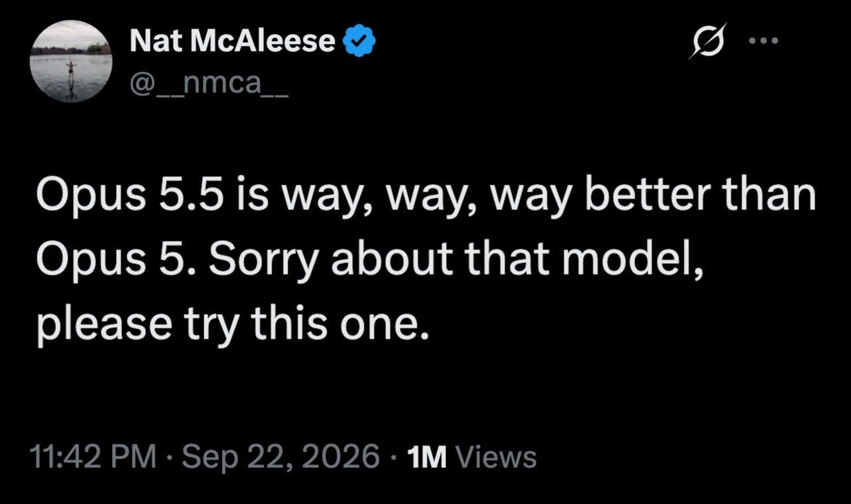Click the blue verified checkmark badge
The height and width of the screenshot is (504, 851).
click(359, 42)
